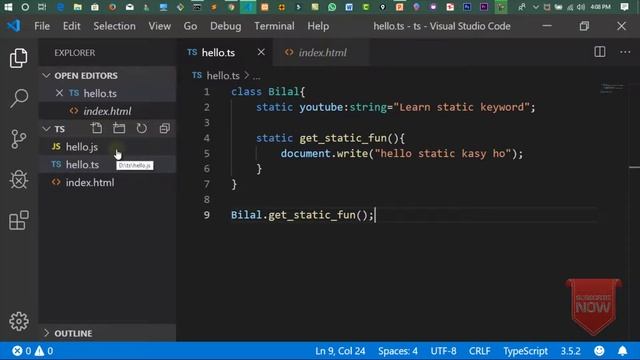This screenshot has height=360, width=640.
Task: Open the Go menu
Action: point(190,26)
